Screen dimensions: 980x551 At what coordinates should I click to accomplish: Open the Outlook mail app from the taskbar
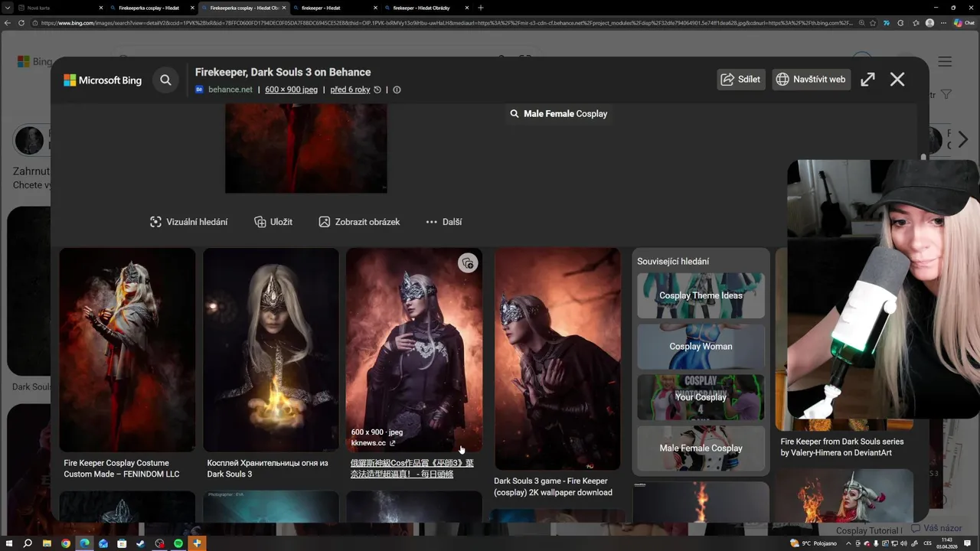103,543
